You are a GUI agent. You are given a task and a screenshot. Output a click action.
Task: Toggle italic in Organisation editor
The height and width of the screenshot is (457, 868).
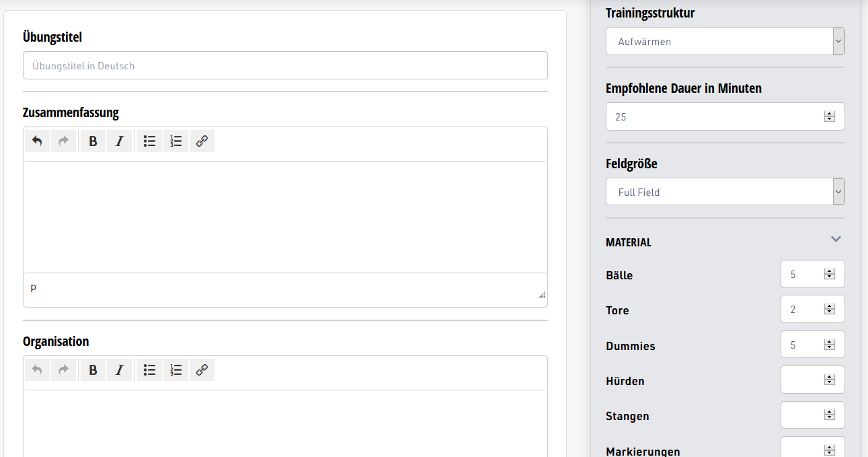[120, 370]
